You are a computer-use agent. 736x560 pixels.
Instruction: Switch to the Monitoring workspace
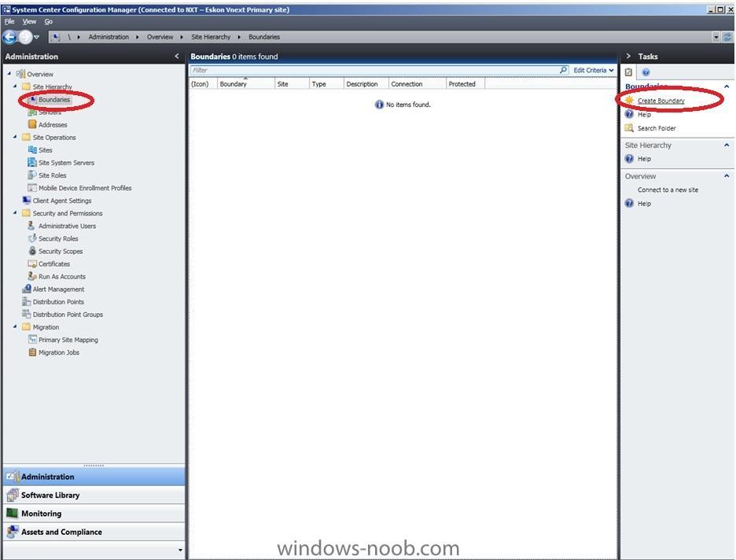coord(94,514)
